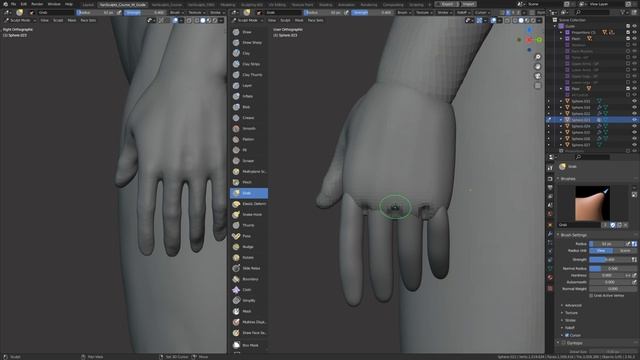Viewport: 640px width, 360px height.
Task: Select the Layer brush
Action: 249,86
